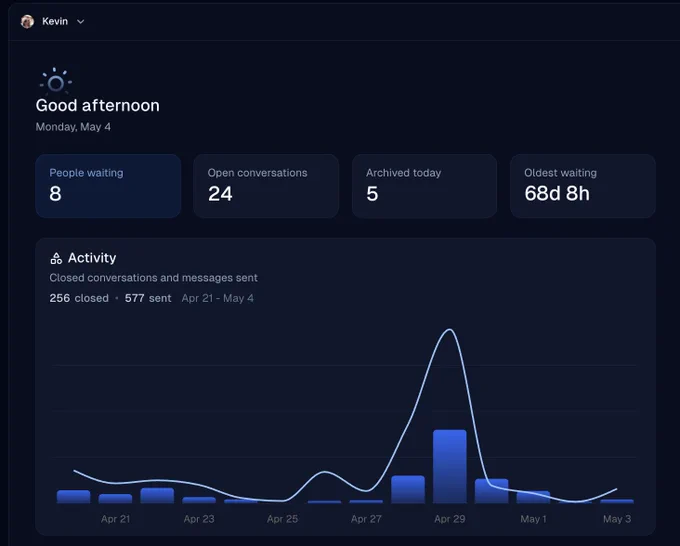Click the Good afternoon heading
Screen dimensions: 680x546
(98, 105)
